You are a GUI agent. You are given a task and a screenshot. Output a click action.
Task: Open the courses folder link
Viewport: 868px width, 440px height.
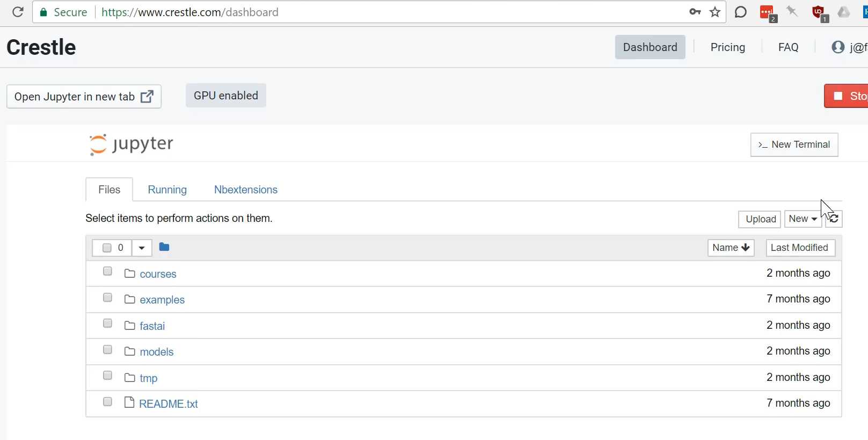coord(158,274)
